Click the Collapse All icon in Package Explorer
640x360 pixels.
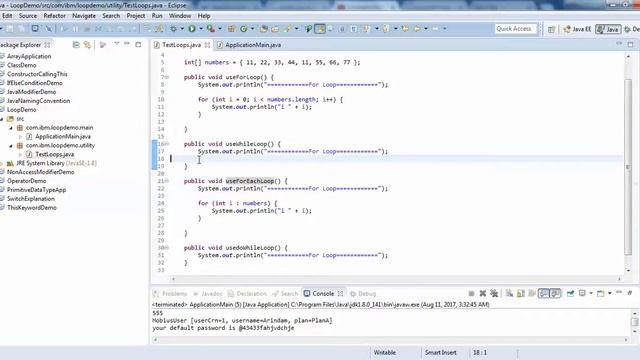pyautogui.click(x=76, y=44)
